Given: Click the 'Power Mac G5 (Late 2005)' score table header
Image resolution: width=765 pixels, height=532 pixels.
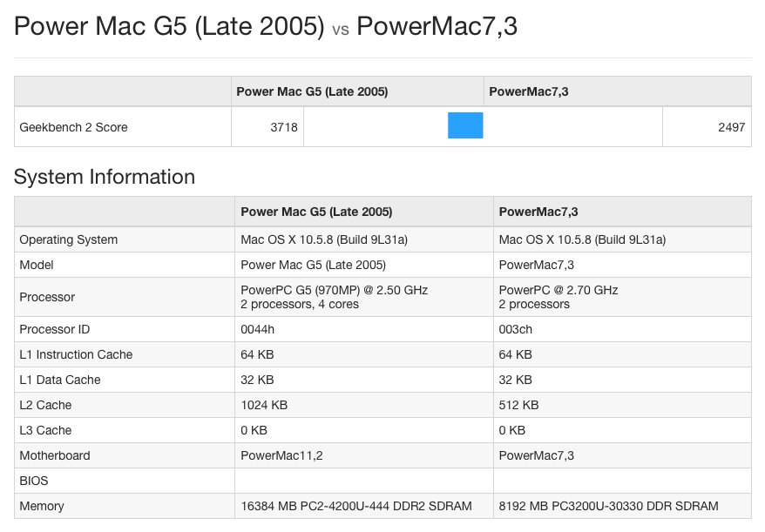Looking at the screenshot, I should coord(312,91).
